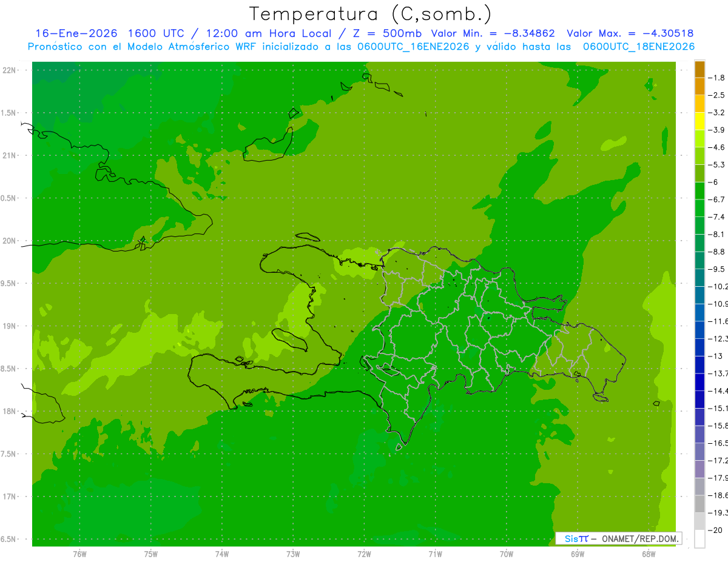Pick the dark orange swatch above -1.8
The width and height of the screenshot is (728, 562).
pyautogui.click(x=699, y=69)
